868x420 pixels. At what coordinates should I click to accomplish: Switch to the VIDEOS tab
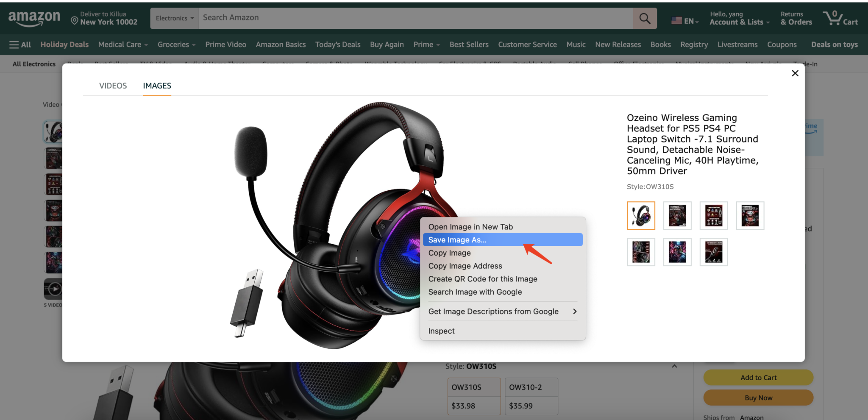pos(113,86)
